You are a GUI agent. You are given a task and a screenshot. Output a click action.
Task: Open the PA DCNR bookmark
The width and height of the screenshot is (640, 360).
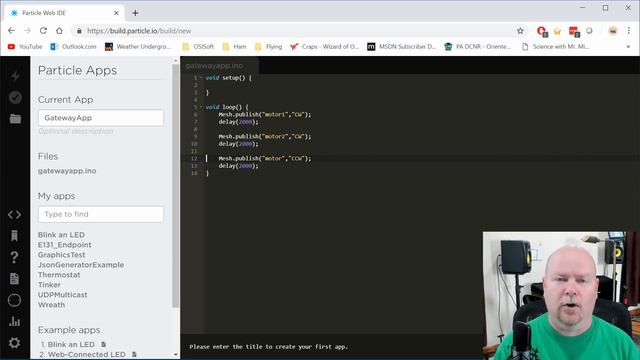[478, 47]
